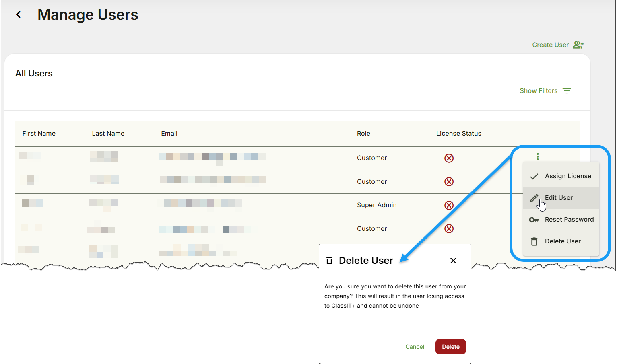The height and width of the screenshot is (364, 617).
Task: Open the three-dot row actions menu
Action: click(x=538, y=156)
